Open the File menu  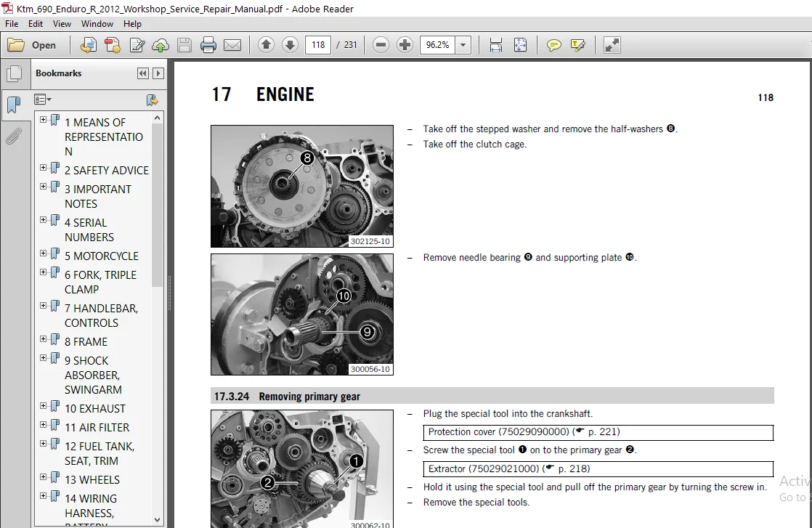pyautogui.click(x=12, y=24)
